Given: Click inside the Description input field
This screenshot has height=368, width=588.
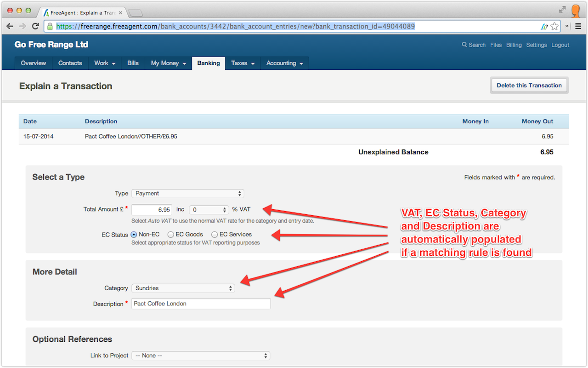Looking at the screenshot, I should tap(201, 304).
